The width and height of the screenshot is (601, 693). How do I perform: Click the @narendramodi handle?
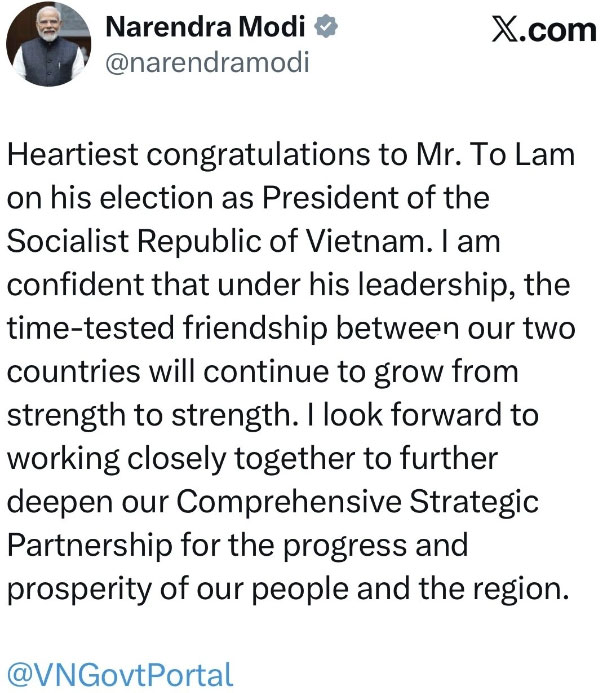(206, 63)
